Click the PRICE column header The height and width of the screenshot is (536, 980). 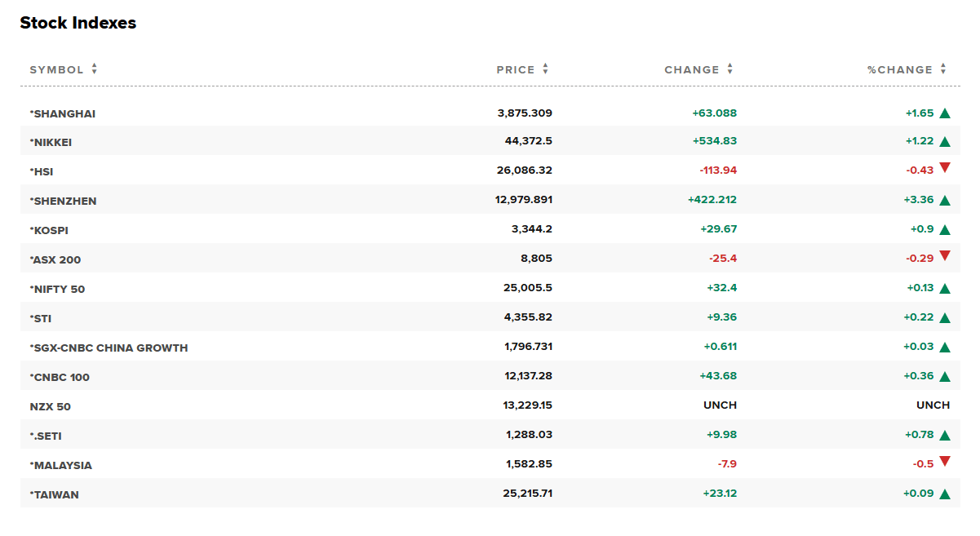click(x=516, y=69)
